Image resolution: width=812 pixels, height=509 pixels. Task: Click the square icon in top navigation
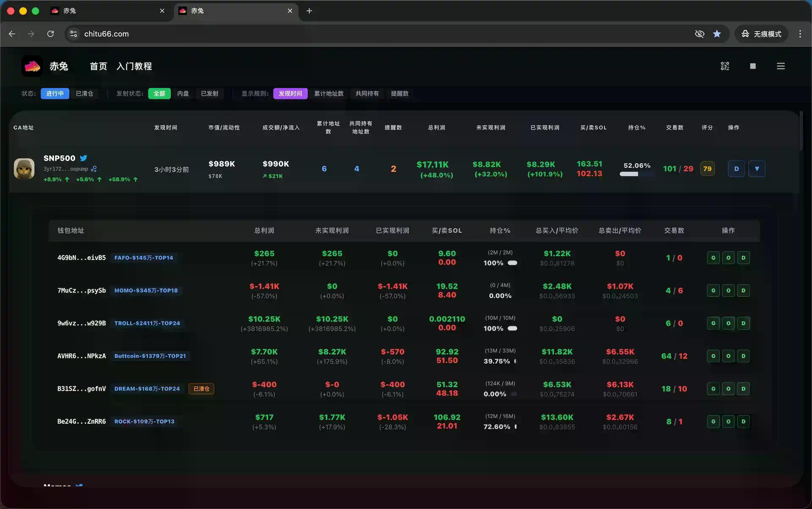coord(753,66)
